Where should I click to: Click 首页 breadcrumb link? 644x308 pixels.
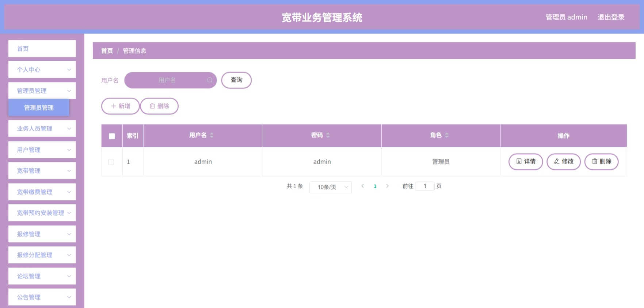107,51
